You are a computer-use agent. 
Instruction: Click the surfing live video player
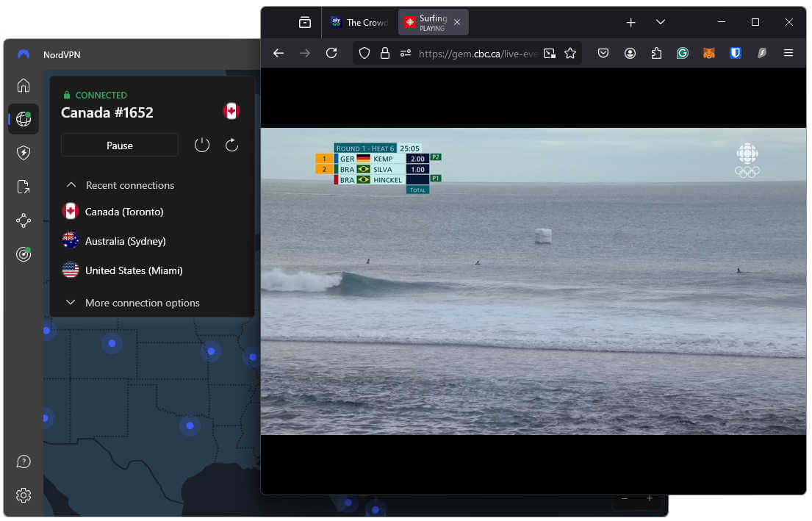533,281
